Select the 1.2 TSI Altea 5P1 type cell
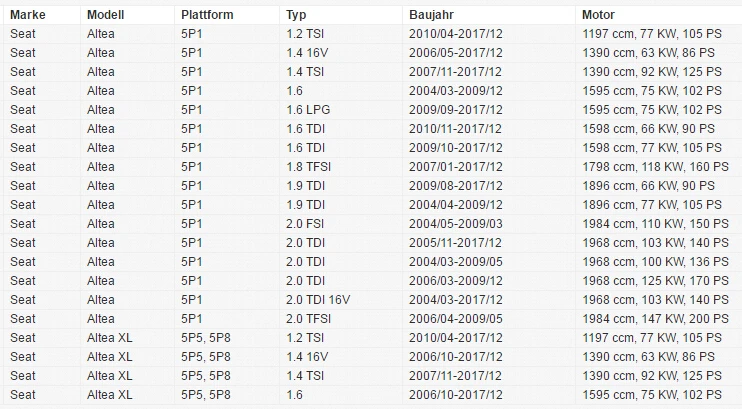The width and height of the screenshot is (742, 409). (305, 34)
